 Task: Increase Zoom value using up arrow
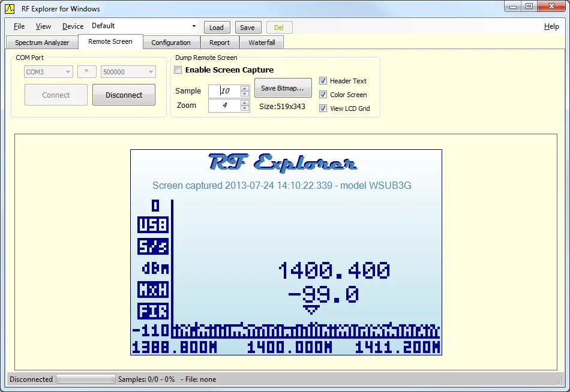click(x=244, y=102)
